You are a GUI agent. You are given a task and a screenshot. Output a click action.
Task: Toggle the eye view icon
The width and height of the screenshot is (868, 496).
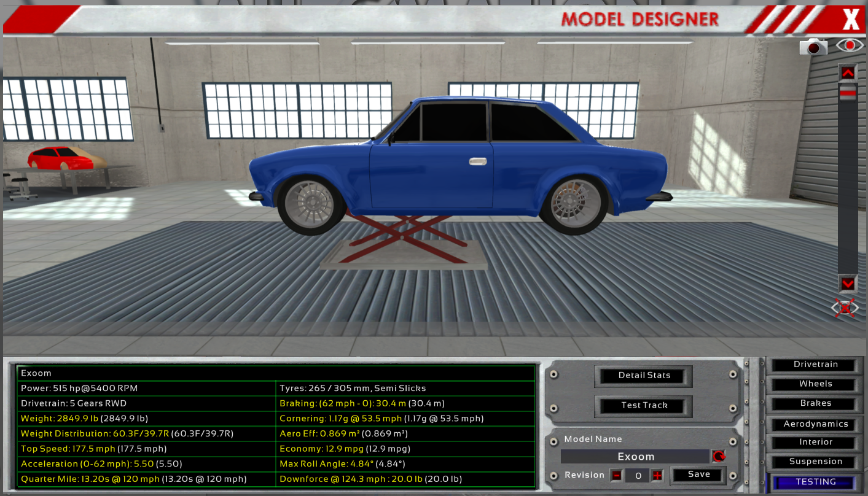[850, 45]
